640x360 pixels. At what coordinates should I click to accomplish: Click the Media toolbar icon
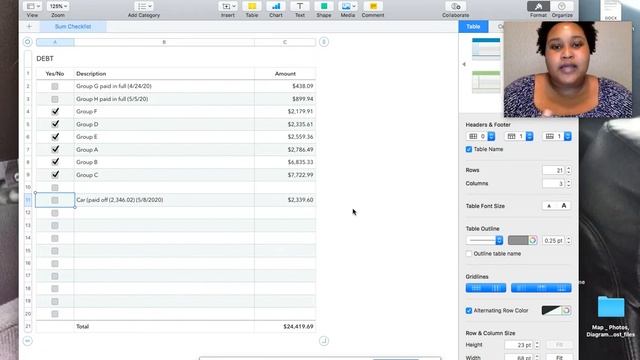(348, 6)
